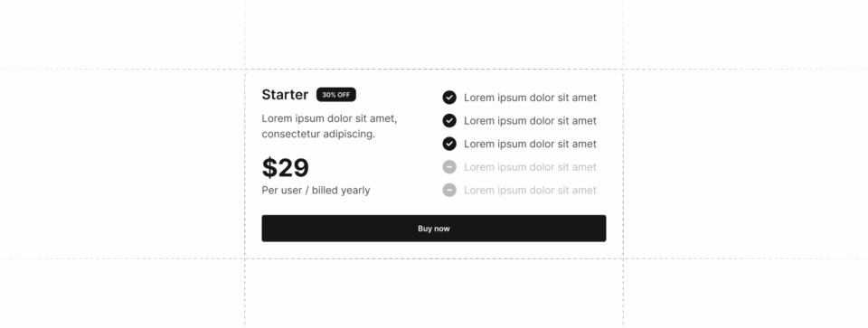Click the second checkmark icon in feature list
Screen dimensions: 868x328
tap(449, 120)
